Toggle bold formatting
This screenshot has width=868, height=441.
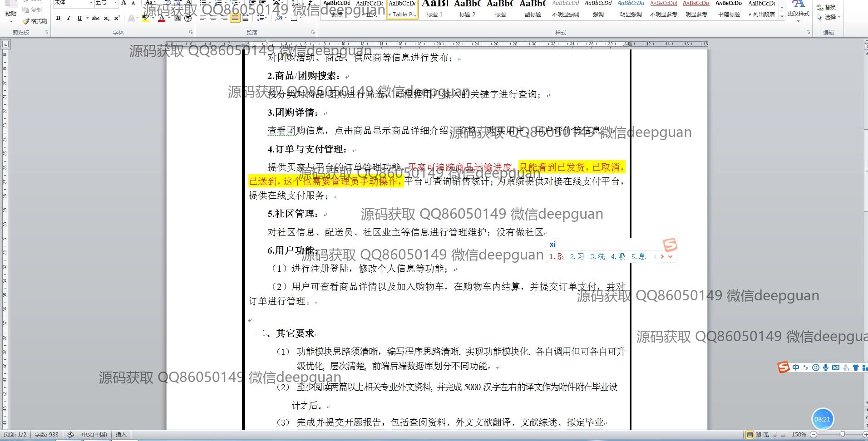58,18
